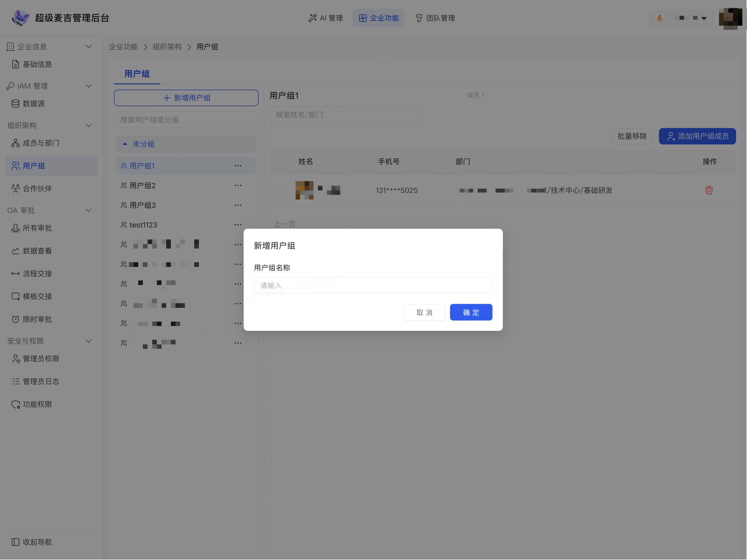Viewport: 747px width, 560px height.
Task: Open more options for test1123
Action: click(x=238, y=225)
